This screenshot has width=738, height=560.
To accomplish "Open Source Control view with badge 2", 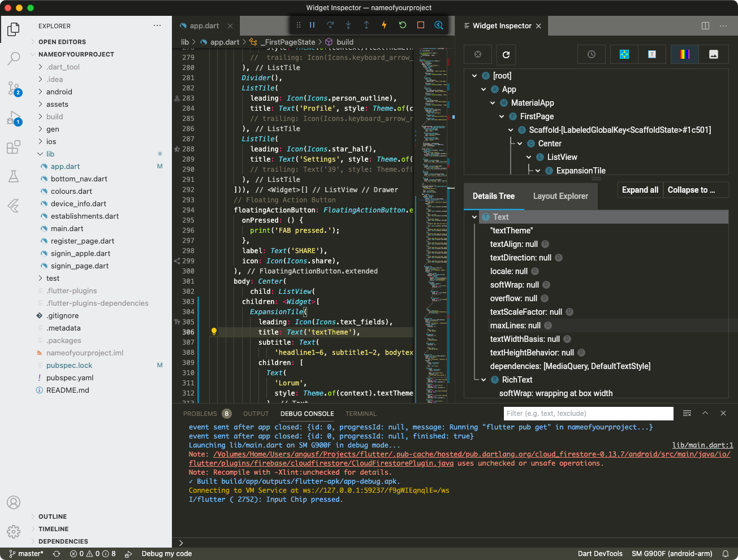I will [14, 88].
